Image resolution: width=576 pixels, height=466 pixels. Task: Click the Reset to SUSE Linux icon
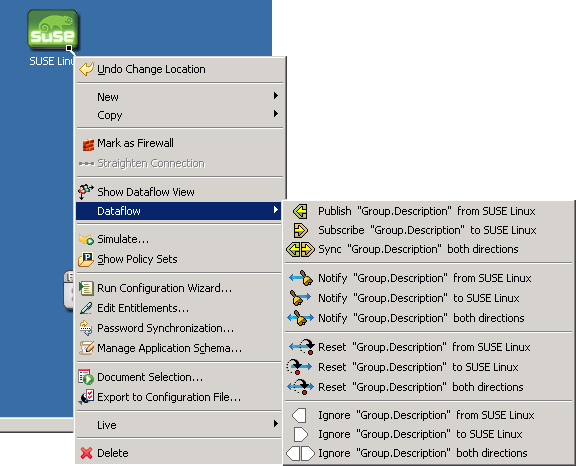pyautogui.click(x=299, y=367)
